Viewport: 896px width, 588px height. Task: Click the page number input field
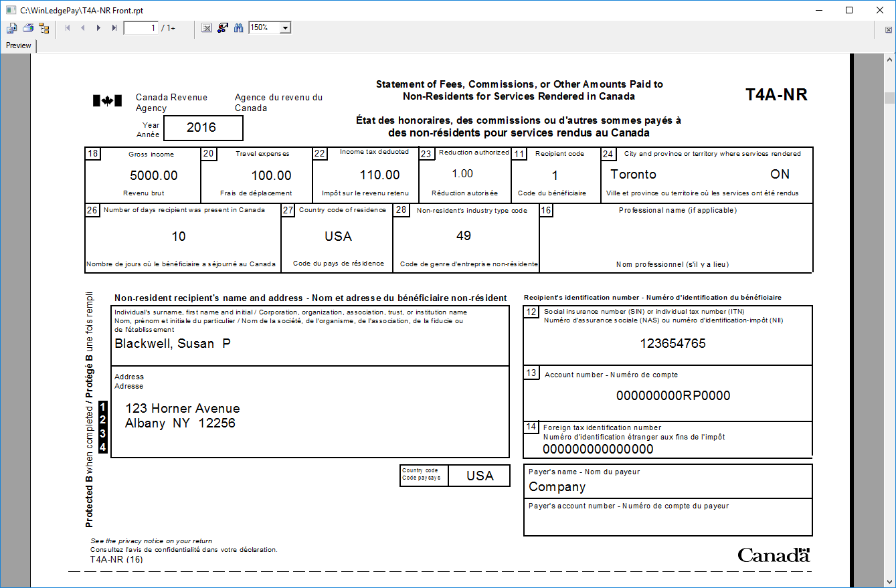(141, 28)
